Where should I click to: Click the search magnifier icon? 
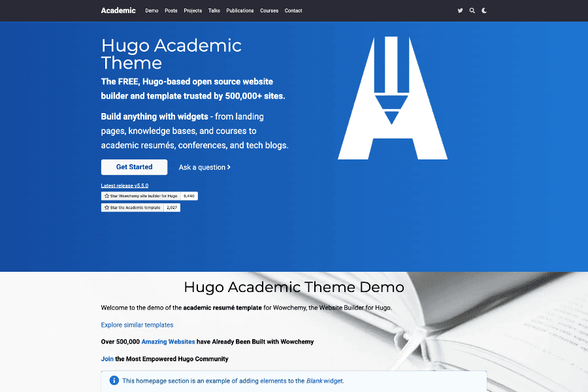pos(472,10)
